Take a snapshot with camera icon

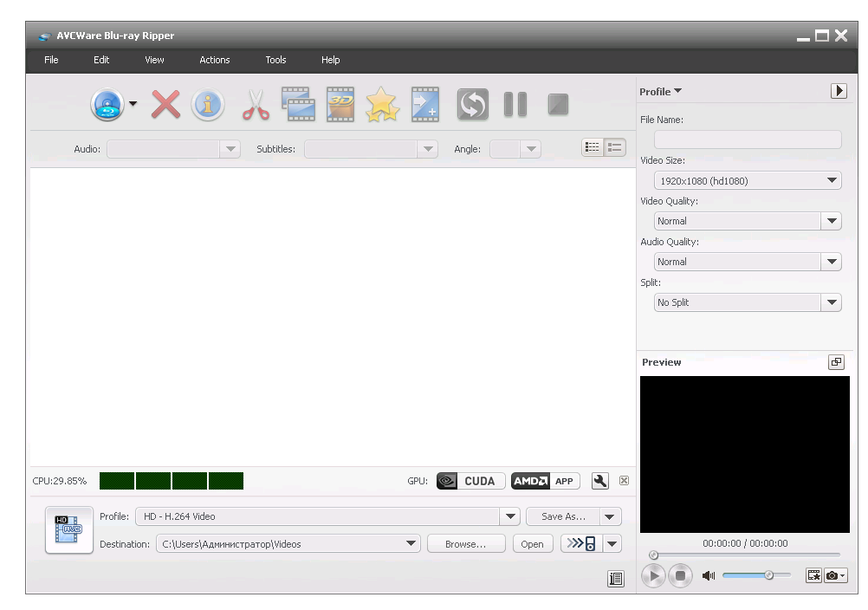pyautogui.click(x=835, y=575)
